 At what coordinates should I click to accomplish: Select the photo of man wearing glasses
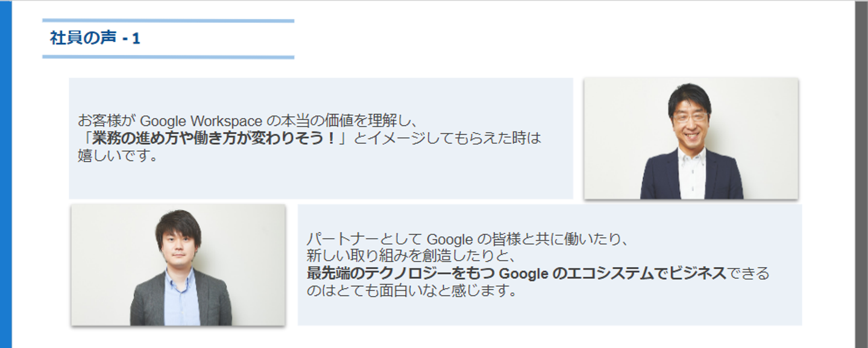pos(691,138)
